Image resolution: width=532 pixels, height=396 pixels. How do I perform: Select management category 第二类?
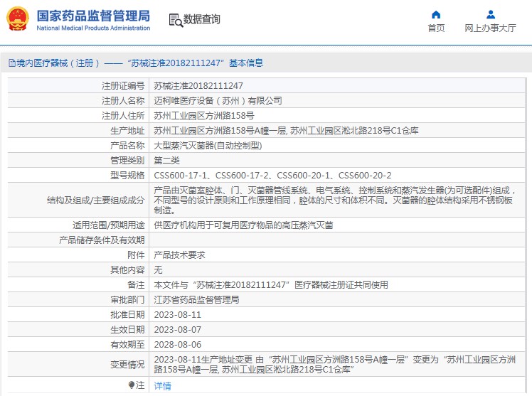[166, 161]
